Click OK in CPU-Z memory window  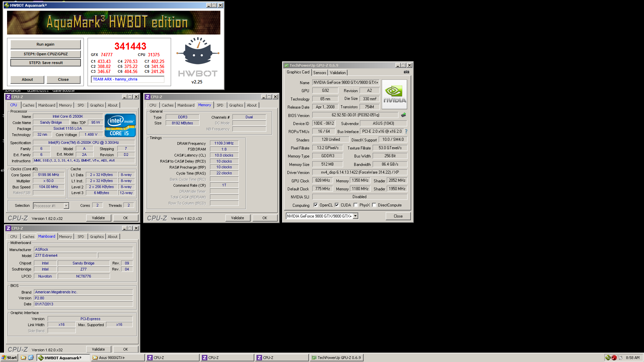[265, 218]
